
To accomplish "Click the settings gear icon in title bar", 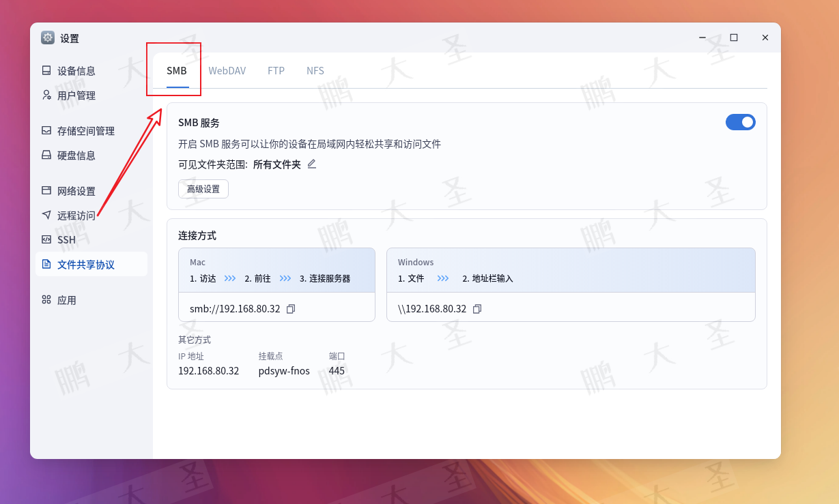I will tap(48, 38).
